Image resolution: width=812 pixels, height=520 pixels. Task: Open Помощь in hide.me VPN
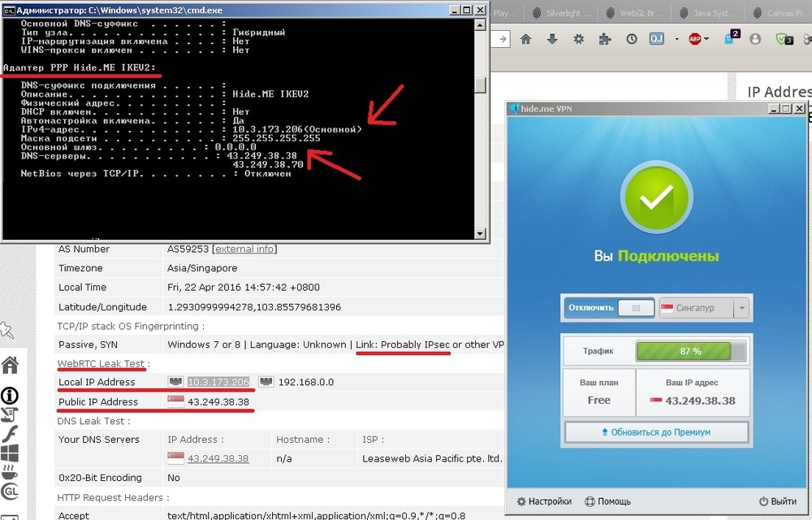607,501
